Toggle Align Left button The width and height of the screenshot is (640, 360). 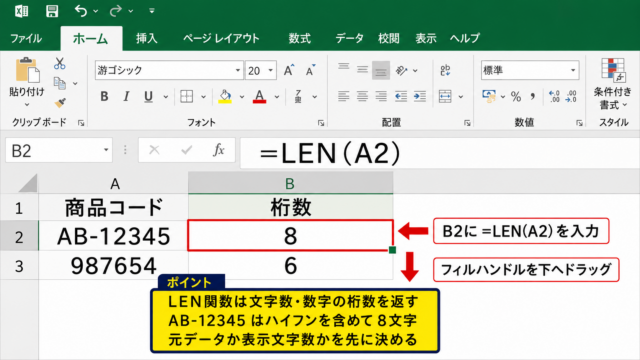344,97
